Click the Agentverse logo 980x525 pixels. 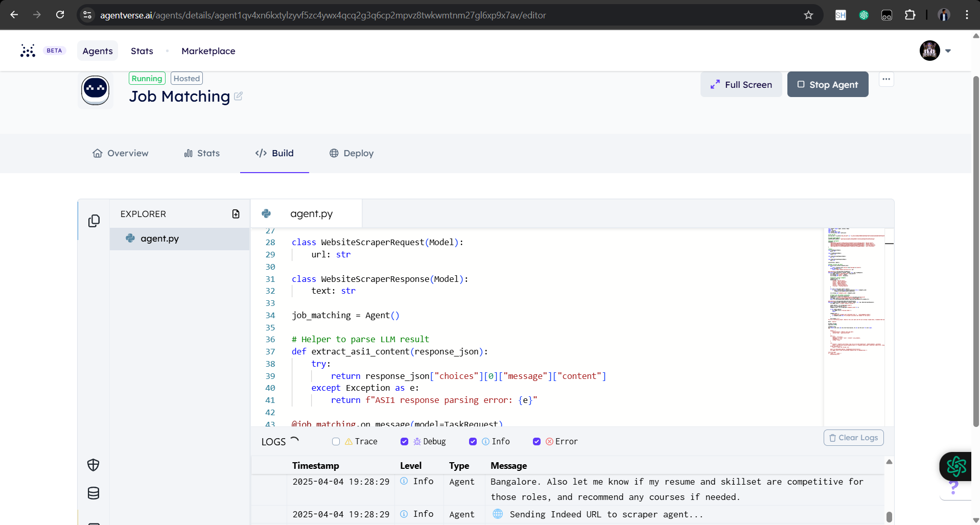coord(28,51)
